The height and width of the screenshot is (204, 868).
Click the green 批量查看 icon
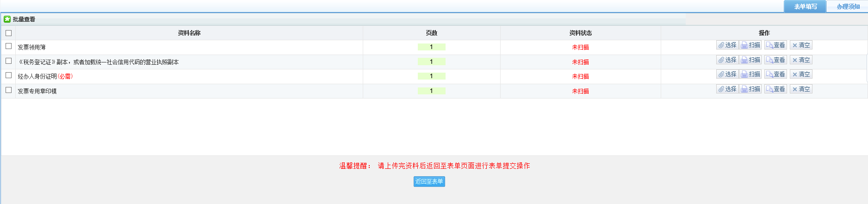click(x=7, y=19)
